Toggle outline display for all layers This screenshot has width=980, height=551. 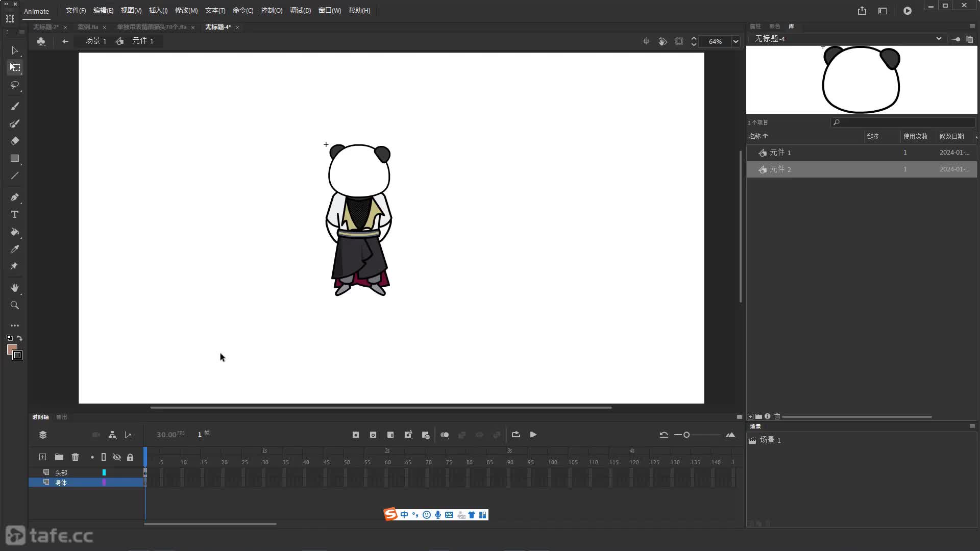tap(104, 457)
